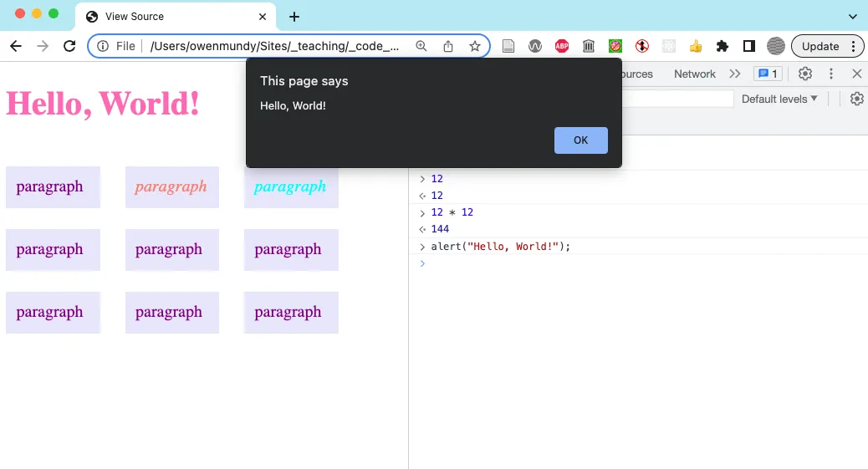Go forward in browser history

point(43,46)
